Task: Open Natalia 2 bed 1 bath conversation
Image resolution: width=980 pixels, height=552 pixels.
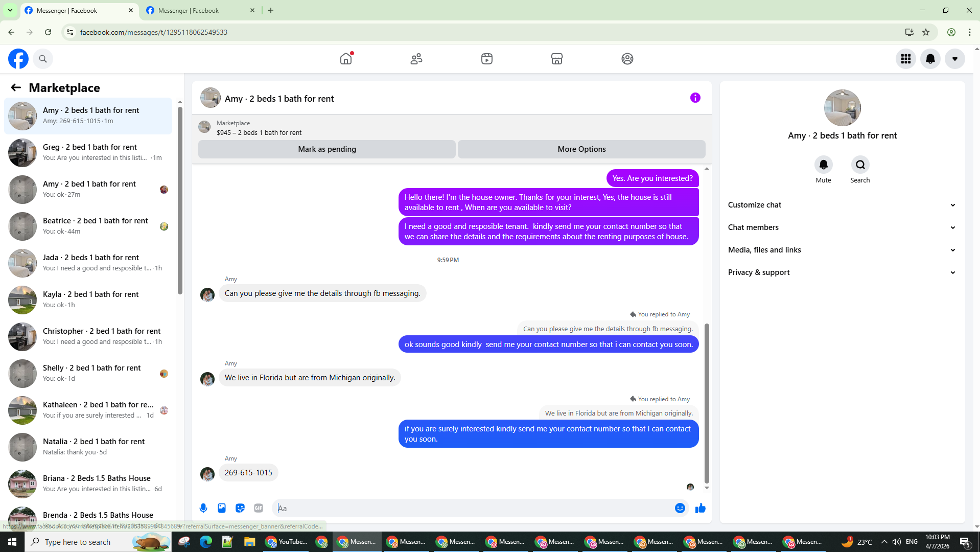Action: 88,447
